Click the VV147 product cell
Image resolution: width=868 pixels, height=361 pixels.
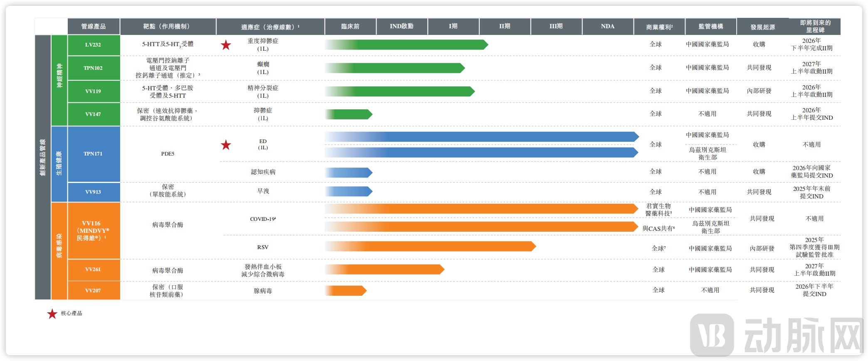pos(94,114)
